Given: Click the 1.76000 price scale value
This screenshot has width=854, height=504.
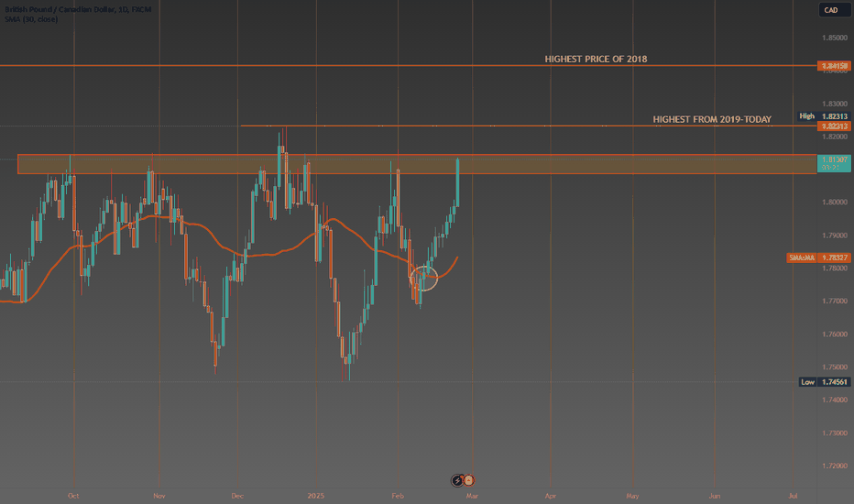Looking at the screenshot, I should tap(835, 334).
